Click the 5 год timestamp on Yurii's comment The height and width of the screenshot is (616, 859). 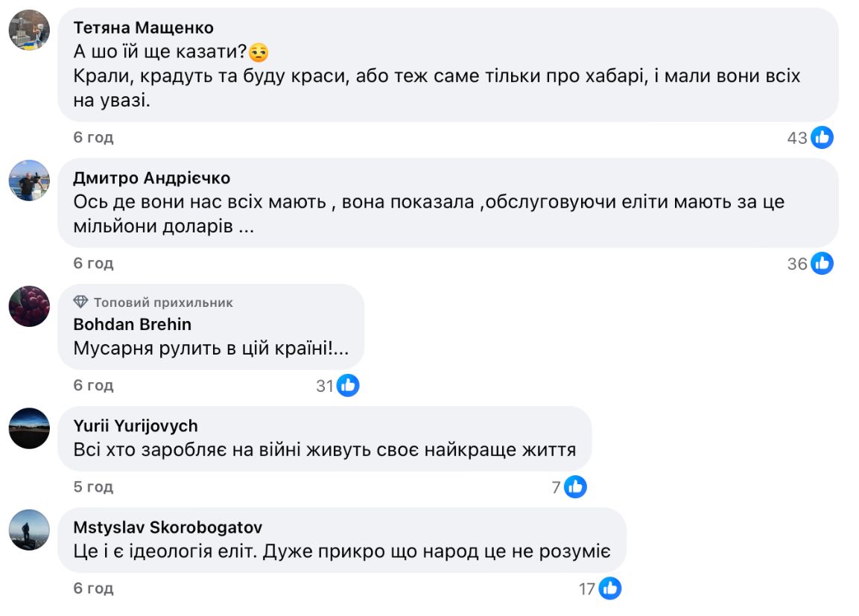pyautogui.click(x=93, y=487)
